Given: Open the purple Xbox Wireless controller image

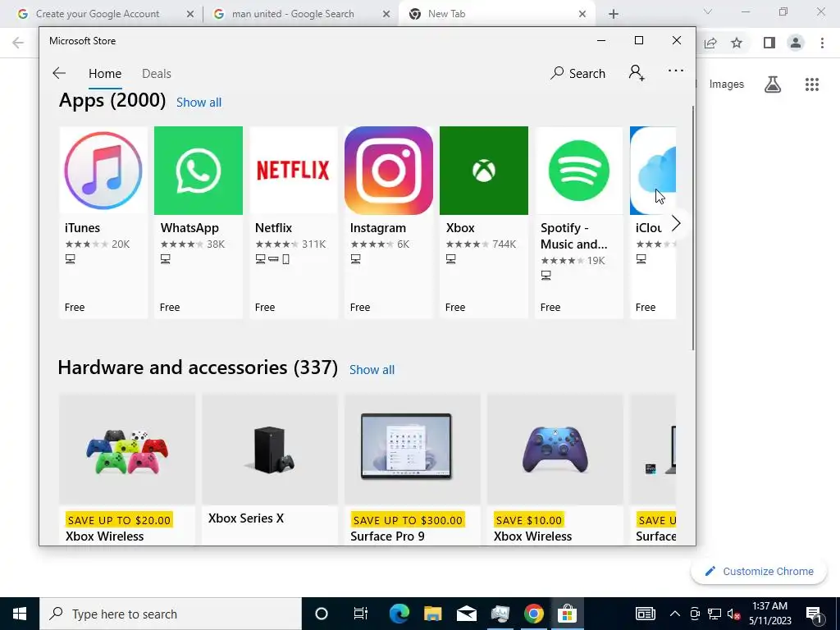Looking at the screenshot, I should click(x=555, y=450).
